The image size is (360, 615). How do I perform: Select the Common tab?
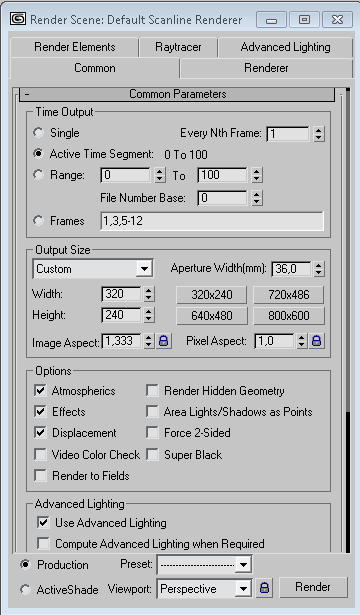(x=95, y=68)
